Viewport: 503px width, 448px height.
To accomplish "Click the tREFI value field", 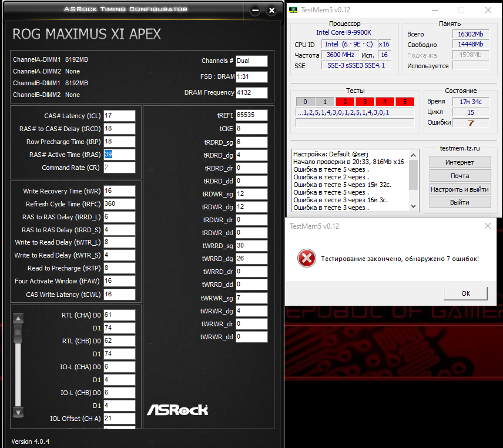I will tap(251, 115).
